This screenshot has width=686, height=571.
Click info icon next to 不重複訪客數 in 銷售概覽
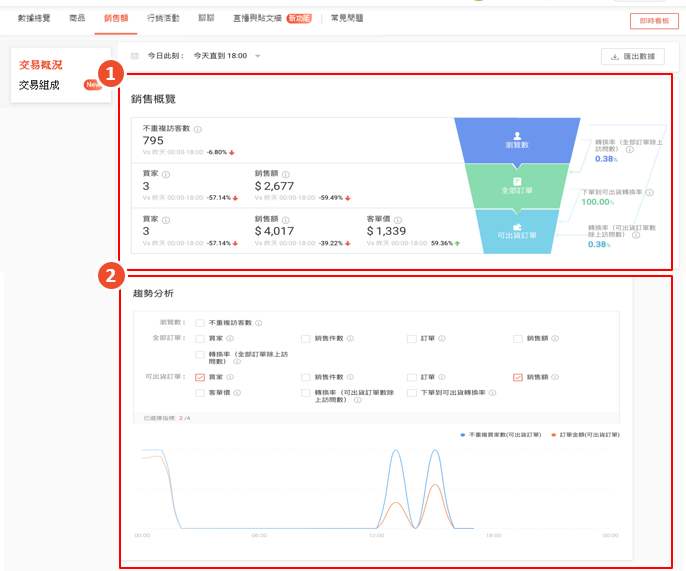(198, 129)
